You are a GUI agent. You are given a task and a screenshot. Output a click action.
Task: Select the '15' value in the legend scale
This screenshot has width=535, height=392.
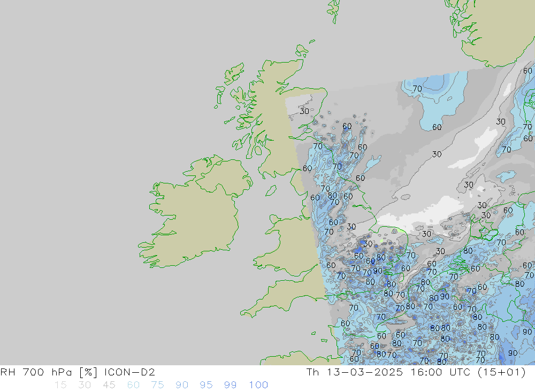(x=60, y=385)
